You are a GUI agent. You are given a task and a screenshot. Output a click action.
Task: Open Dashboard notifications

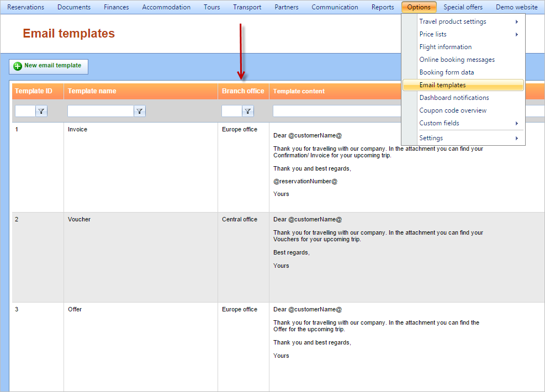click(463, 98)
